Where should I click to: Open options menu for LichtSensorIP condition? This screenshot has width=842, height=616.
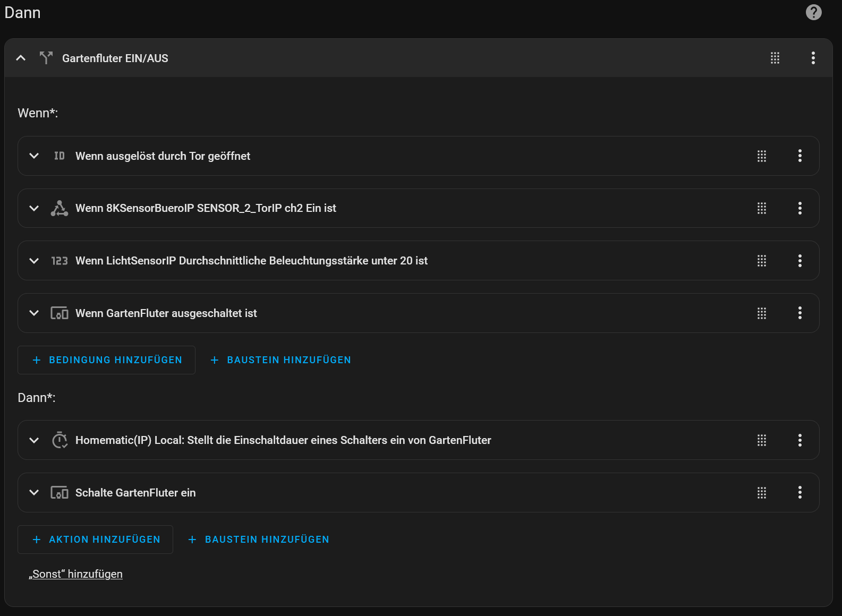[800, 261]
